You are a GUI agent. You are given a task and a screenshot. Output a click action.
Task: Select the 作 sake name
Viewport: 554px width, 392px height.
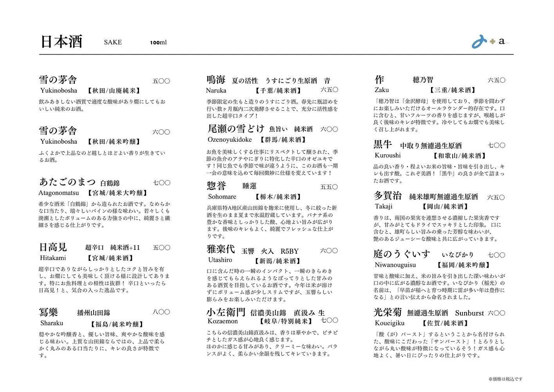(x=379, y=79)
